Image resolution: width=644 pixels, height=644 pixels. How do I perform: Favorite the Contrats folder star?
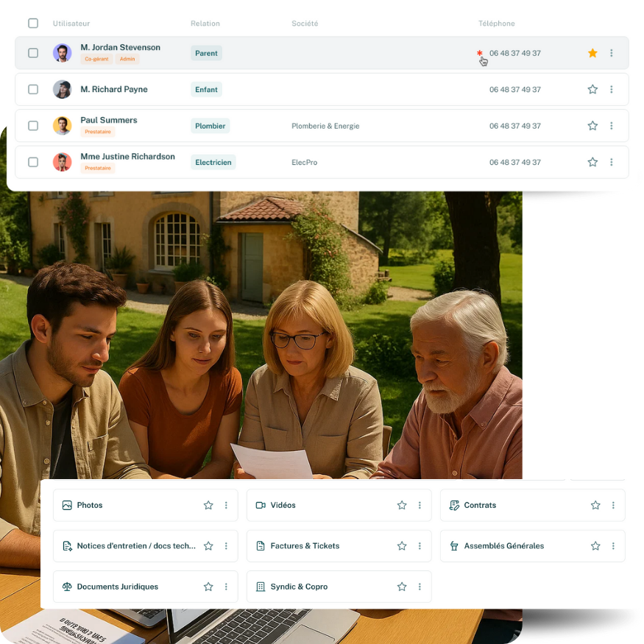click(595, 506)
